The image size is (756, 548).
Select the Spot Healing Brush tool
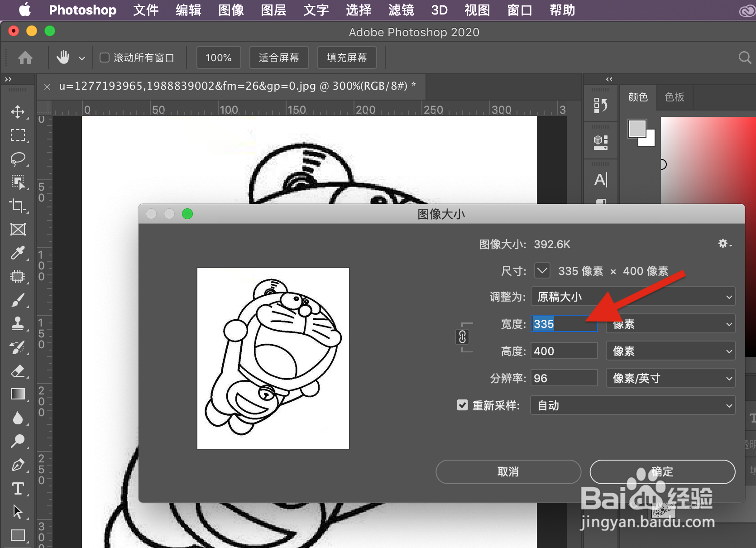pyautogui.click(x=18, y=276)
